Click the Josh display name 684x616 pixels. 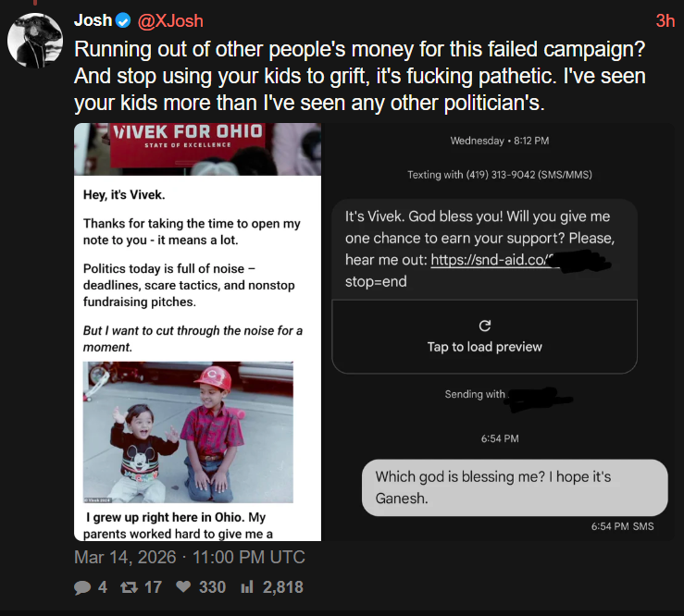pos(93,20)
